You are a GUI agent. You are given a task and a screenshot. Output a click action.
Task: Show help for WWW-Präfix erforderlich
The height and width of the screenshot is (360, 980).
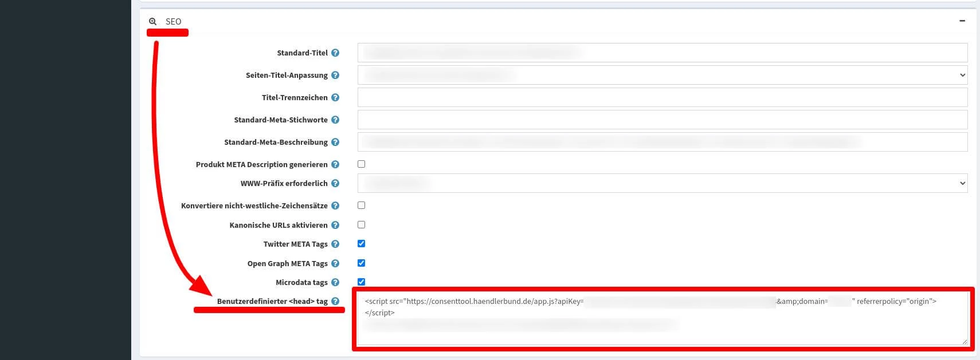pyautogui.click(x=335, y=183)
